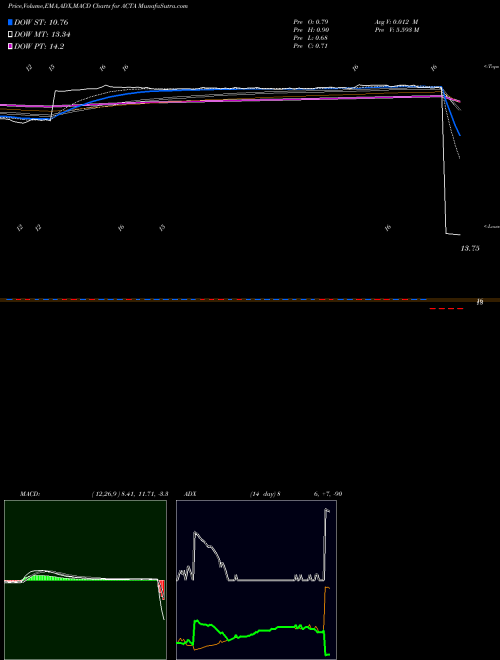The image size is (500, 660).
Task: Select the 'DOW ST: 10.76' label
Action: click(x=41, y=22)
